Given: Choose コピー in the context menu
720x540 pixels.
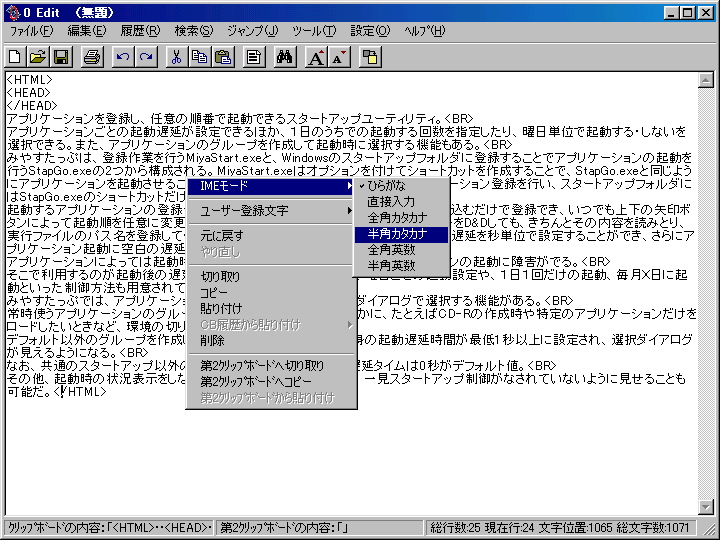Looking at the screenshot, I should pyautogui.click(x=271, y=293).
